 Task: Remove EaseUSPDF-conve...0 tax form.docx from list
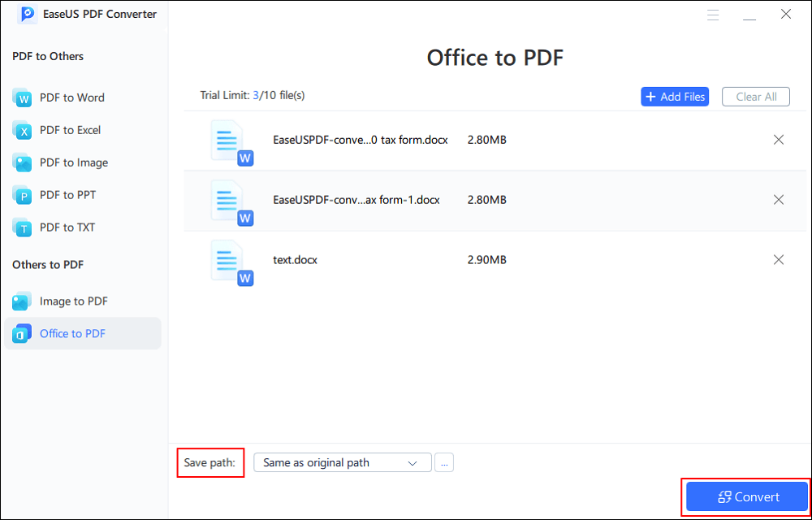778,139
